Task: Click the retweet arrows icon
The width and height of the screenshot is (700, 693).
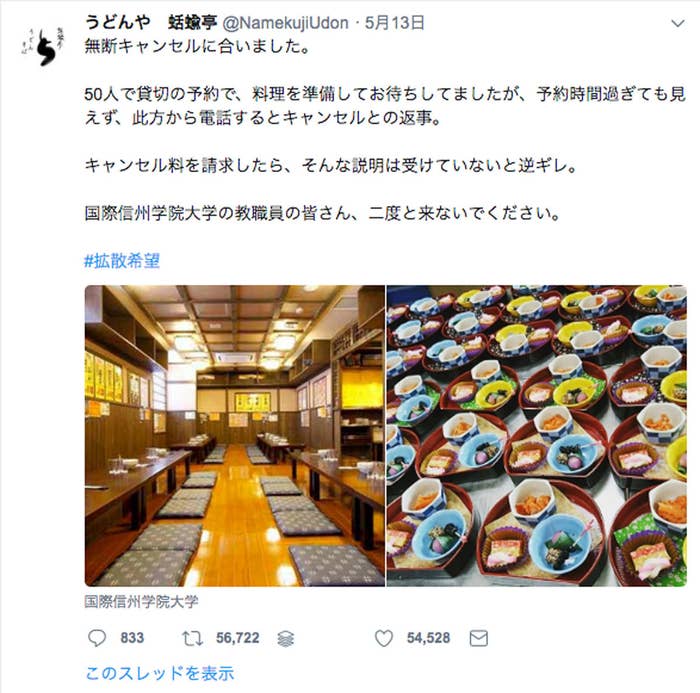Action: [192, 639]
